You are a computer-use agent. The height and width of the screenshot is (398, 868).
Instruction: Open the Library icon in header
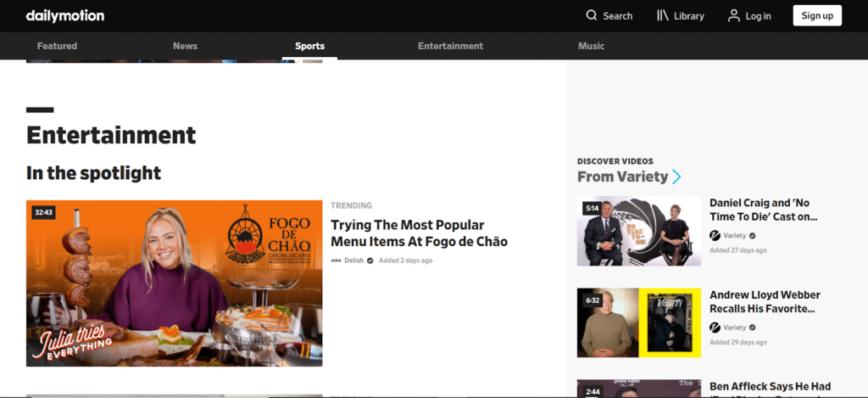point(663,15)
